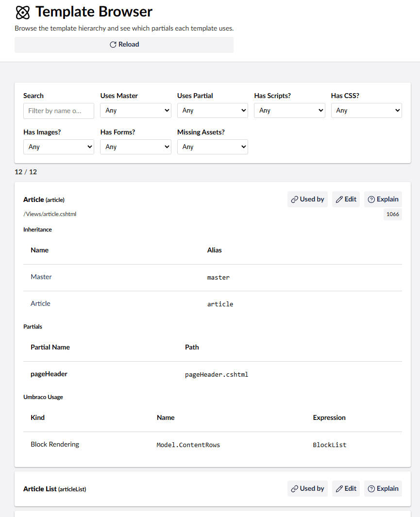Screen dimensions: 420x517
Task: Click the pencil icon on Article's Edit
Action: tap(339, 200)
